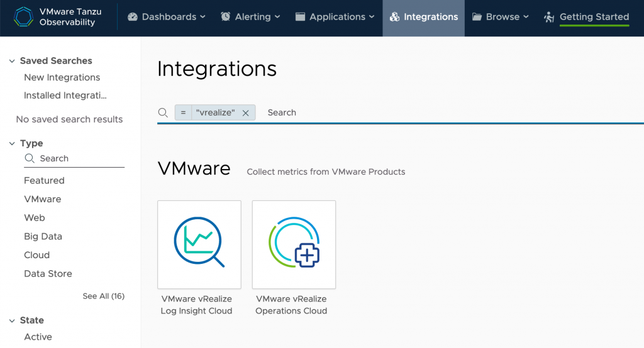The height and width of the screenshot is (348, 644).
Task: Select New Integrations saved search
Action: click(62, 77)
